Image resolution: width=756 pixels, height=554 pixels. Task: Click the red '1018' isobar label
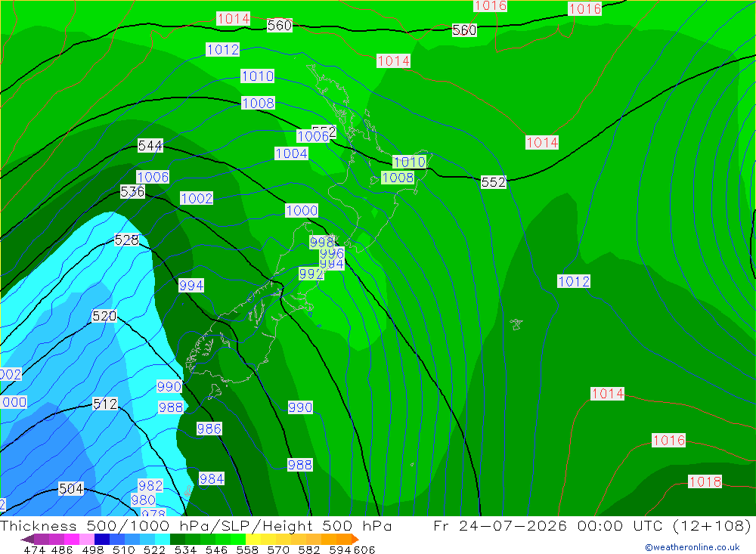click(705, 481)
